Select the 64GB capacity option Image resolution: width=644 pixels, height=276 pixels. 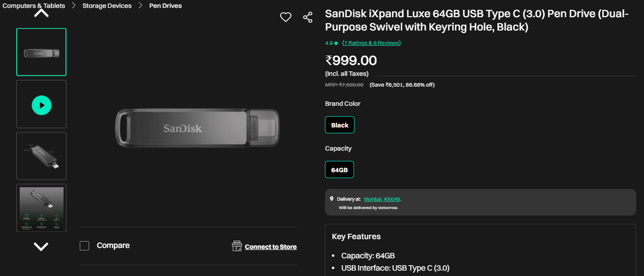coord(339,170)
